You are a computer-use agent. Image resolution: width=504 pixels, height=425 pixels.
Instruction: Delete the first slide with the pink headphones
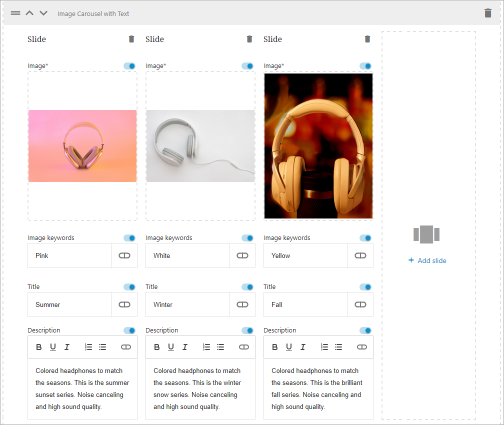tap(131, 39)
